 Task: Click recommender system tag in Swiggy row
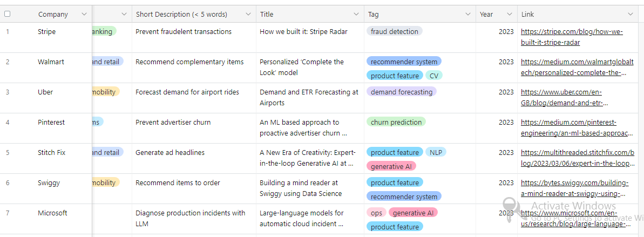tap(404, 197)
